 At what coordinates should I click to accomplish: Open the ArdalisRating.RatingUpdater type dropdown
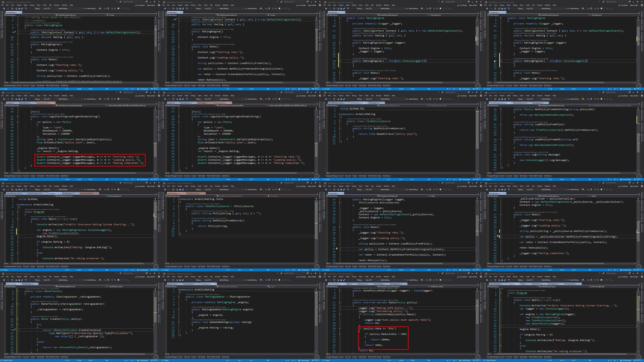point(242,287)
